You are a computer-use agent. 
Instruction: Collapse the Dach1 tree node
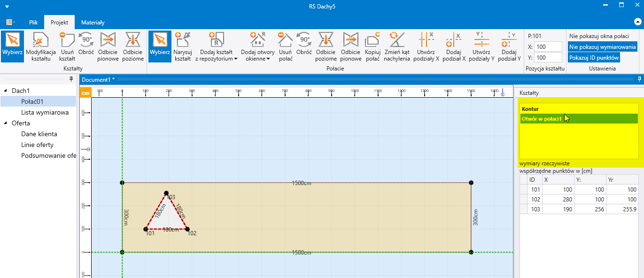6,91
